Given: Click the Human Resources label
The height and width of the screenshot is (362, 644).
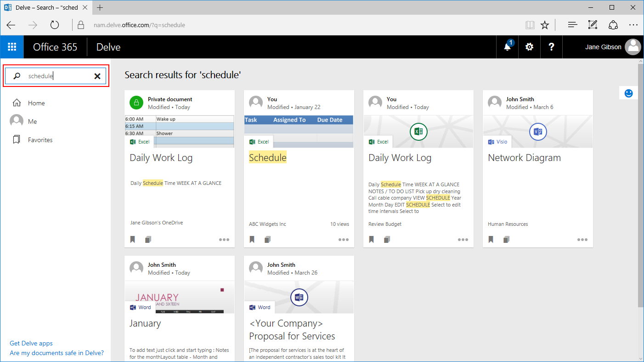Looking at the screenshot, I should pyautogui.click(x=508, y=224).
